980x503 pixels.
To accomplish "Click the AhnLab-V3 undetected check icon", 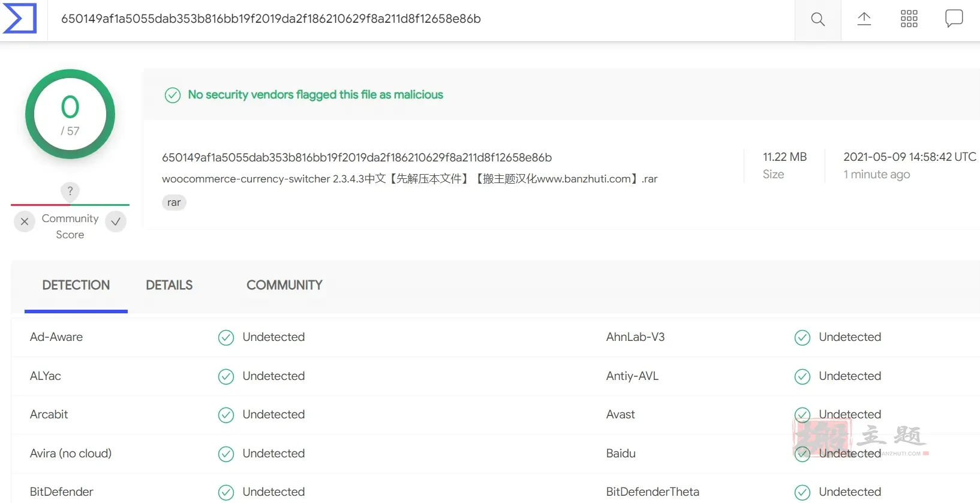I will tap(802, 338).
